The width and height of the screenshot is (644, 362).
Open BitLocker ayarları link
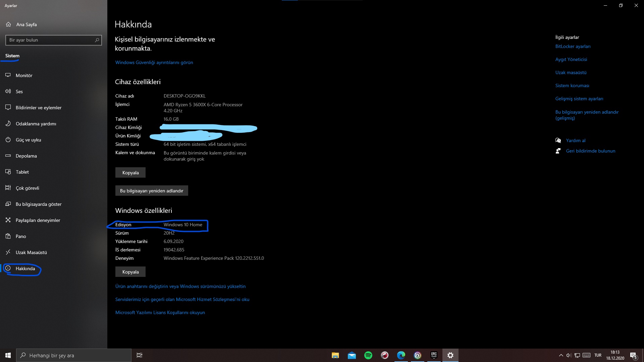tap(573, 47)
